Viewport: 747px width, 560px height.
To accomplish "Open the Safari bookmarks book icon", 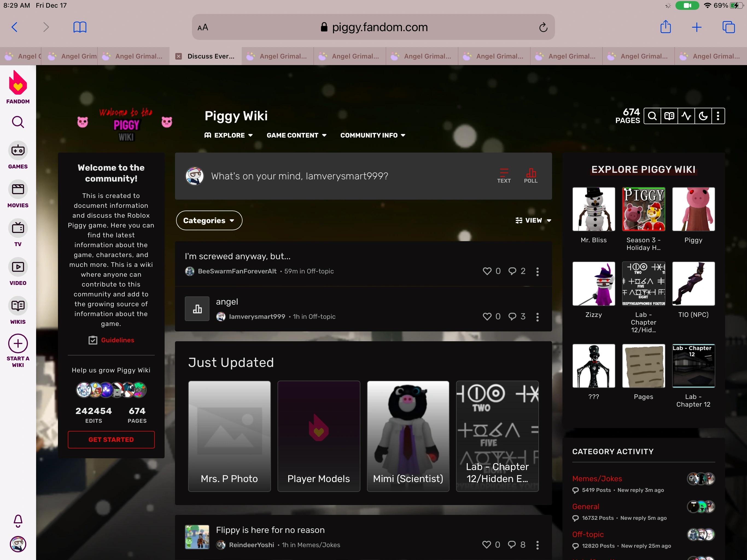I will (x=80, y=27).
